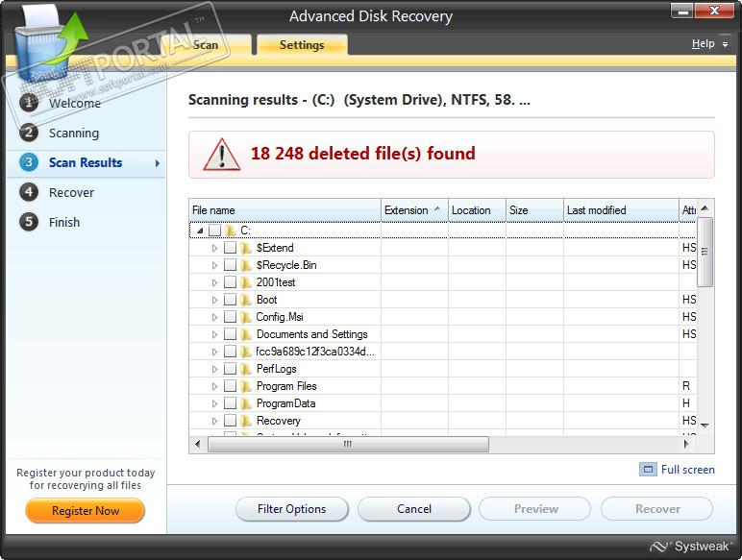
Task: Expand the ProgramData folder
Action: click(215, 404)
